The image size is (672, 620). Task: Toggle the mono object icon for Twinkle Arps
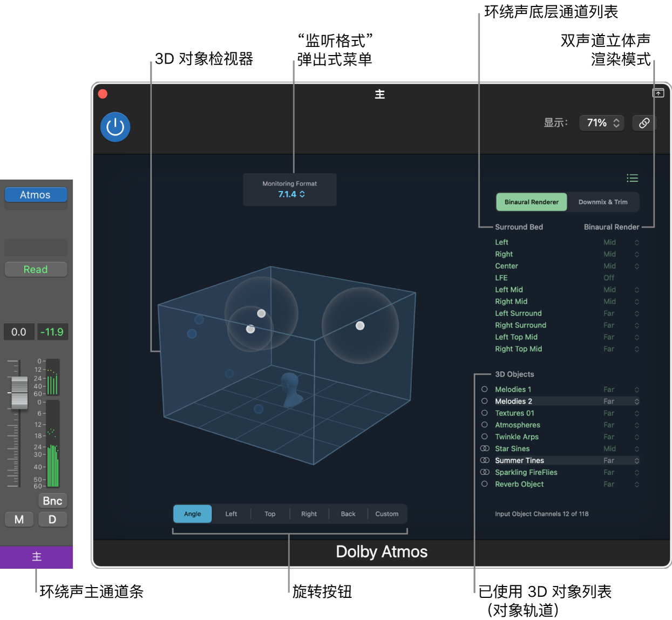click(484, 437)
